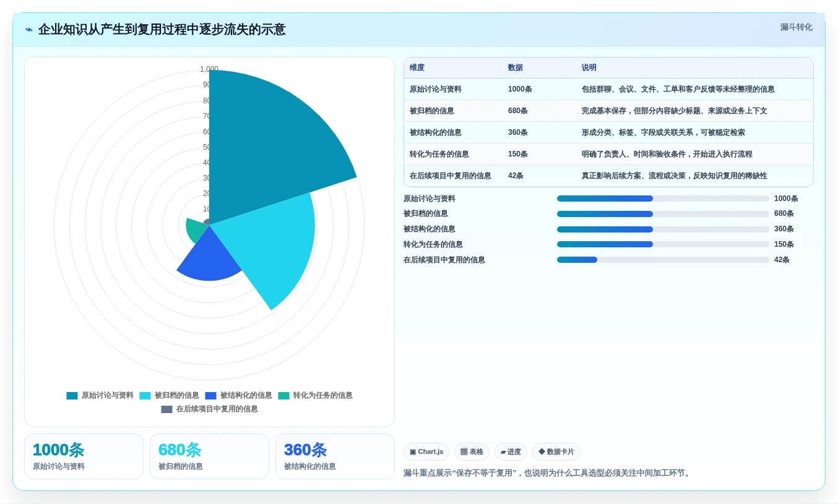Click the 原始讨论与资料 legend label
The image size is (838, 504).
[x=108, y=396]
